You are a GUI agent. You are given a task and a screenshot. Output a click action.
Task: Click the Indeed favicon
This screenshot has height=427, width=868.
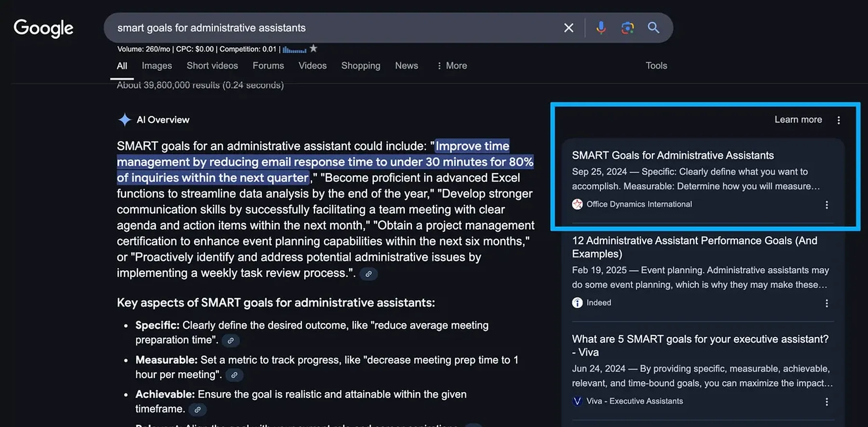click(x=577, y=303)
